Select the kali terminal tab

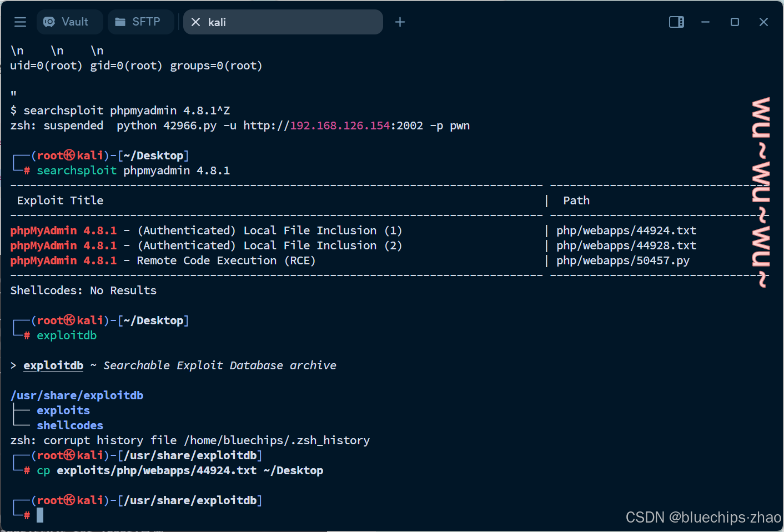[x=283, y=22]
